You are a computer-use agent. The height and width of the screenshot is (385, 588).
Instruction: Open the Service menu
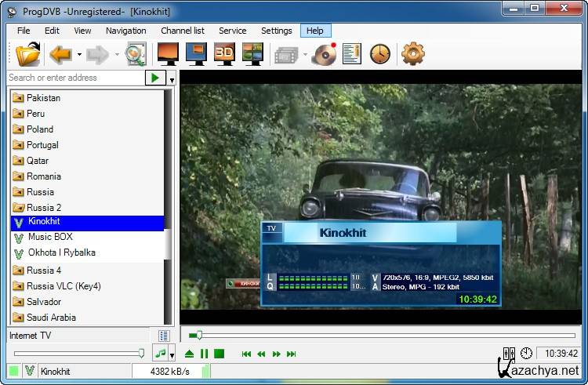(232, 31)
